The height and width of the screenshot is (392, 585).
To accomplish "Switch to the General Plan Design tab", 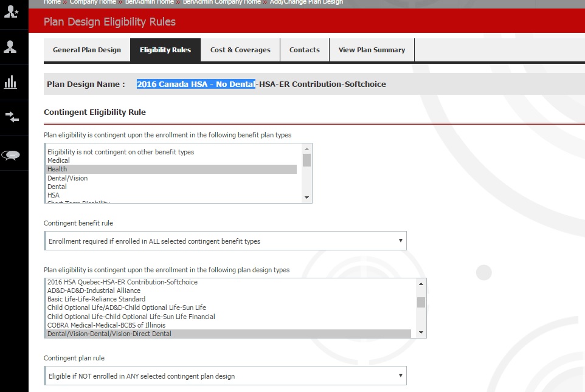I will pos(87,50).
